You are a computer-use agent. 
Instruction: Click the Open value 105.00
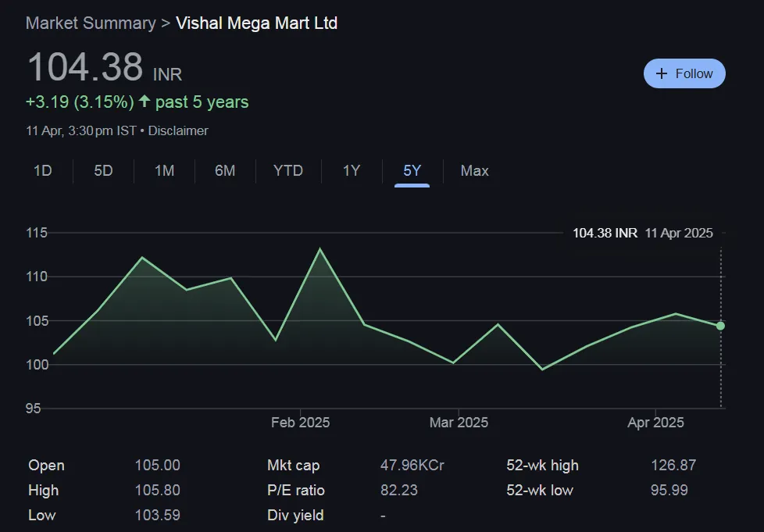(x=157, y=466)
